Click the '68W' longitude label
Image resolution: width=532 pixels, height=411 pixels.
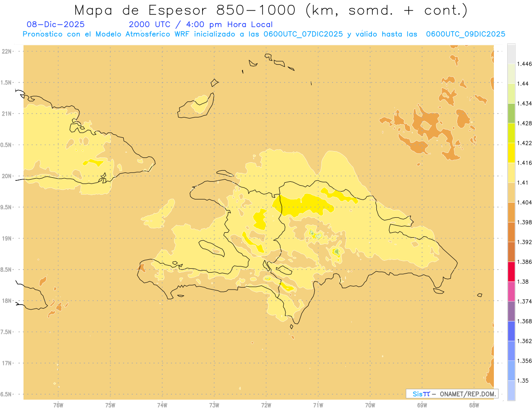point(474,405)
